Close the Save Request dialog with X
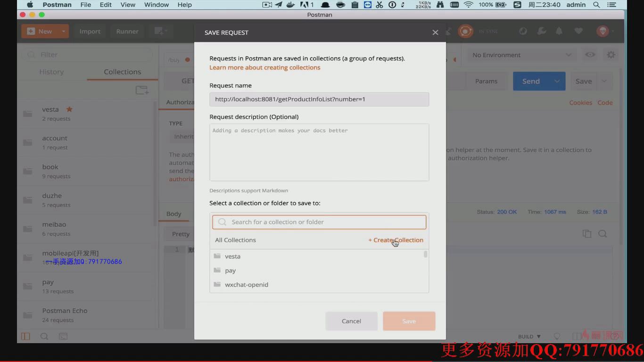Viewport: 644px width, 362px height. point(435,33)
